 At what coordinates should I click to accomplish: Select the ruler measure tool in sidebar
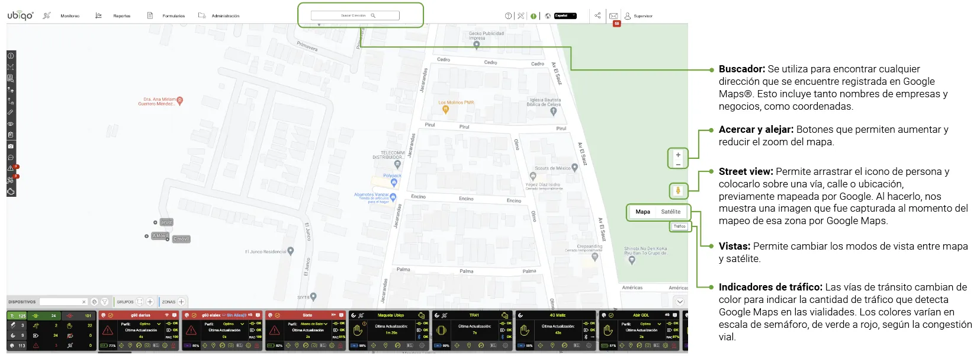(x=11, y=112)
